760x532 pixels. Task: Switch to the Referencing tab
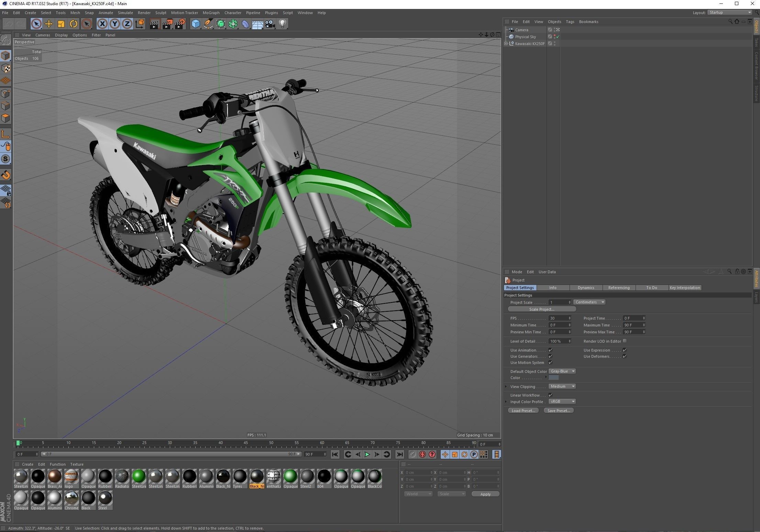coord(619,288)
